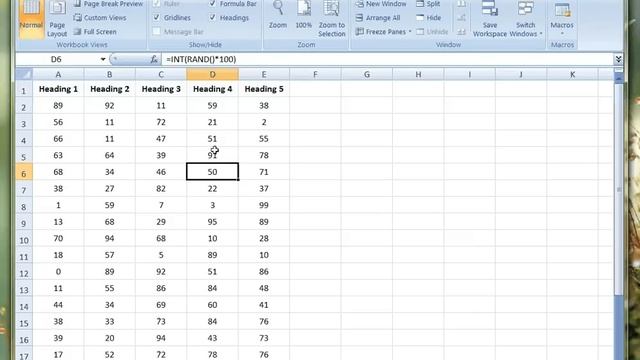Image resolution: width=640 pixels, height=360 pixels.
Task: Click Zoom to Selection
Action: pos(331,18)
